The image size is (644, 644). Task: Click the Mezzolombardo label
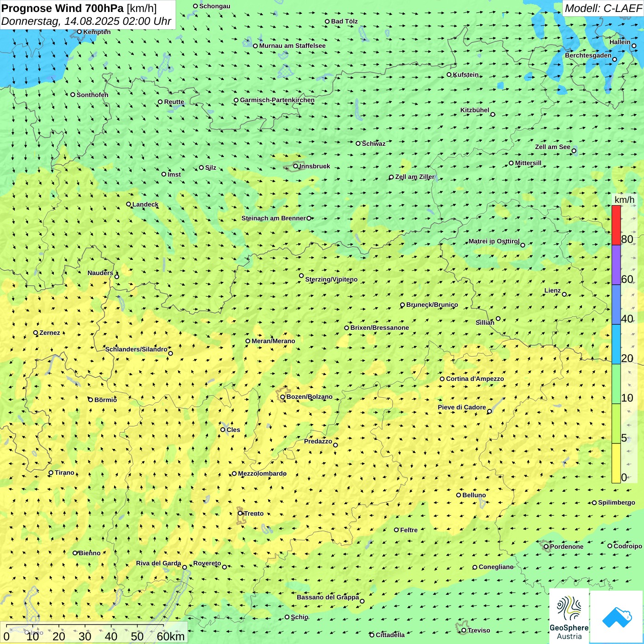262,473
